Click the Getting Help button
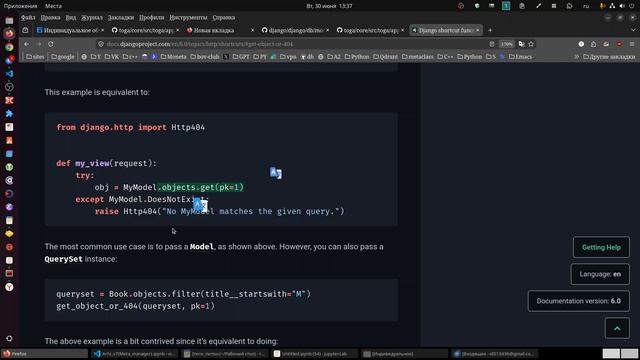Screen dimensions: 640x360 point(601,247)
